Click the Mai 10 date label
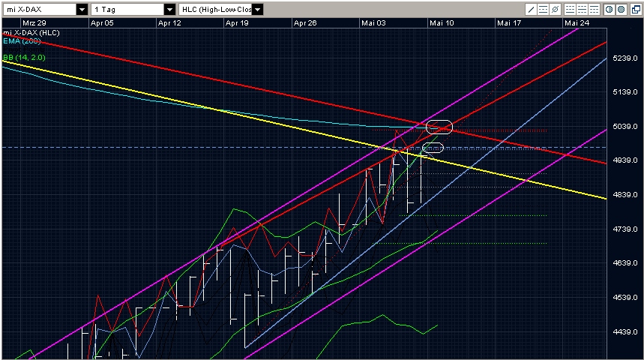Screen dimensions: 644x360 coord(442,23)
